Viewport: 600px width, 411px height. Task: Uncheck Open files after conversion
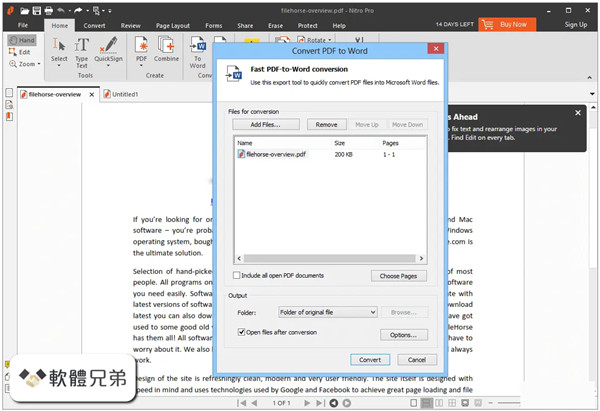pyautogui.click(x=241, y=332)
